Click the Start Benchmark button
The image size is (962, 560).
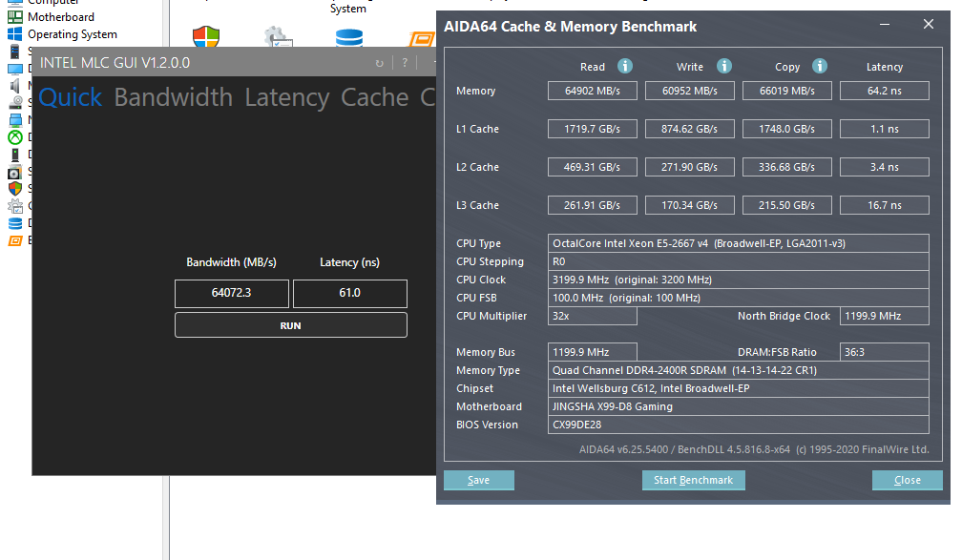click(x=693, y=480)
